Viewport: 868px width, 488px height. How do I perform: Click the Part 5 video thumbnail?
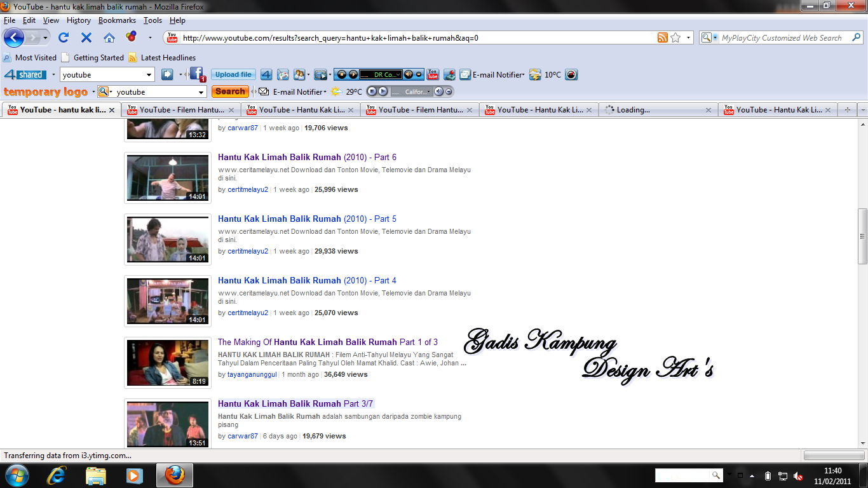(168, 240)
